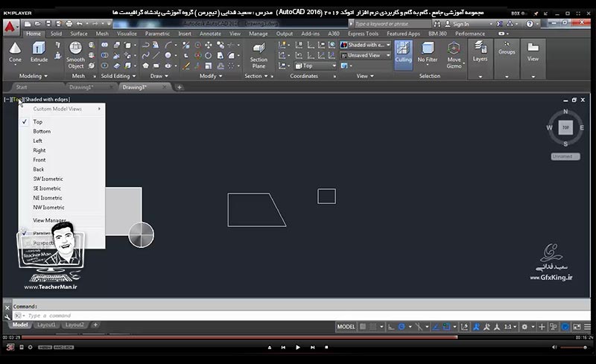Switch to the Annotate ribbon tab
The height and width of the screenshot is (364, 596).
(x=210, y=33)
